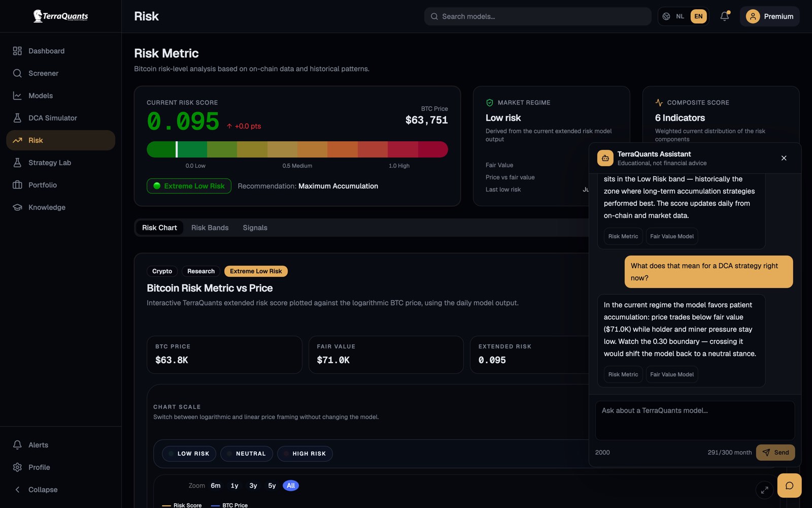Screen dimensions: 812x508
Task: Click the assistant message input box
Action: [695, 420]
